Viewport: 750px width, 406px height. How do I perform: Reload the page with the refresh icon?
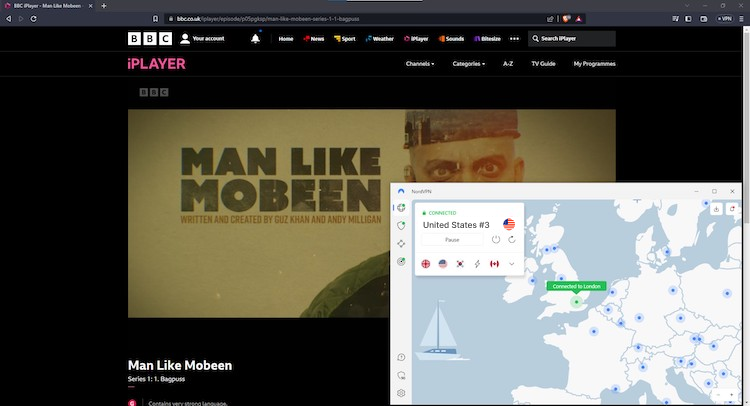(x=33, y=19)
